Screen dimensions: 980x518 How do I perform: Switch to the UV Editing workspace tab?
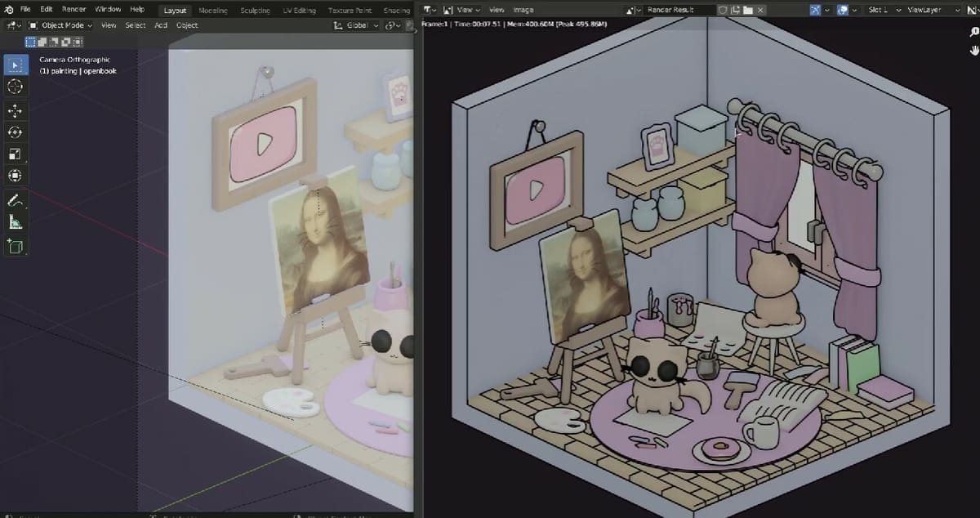299,11
